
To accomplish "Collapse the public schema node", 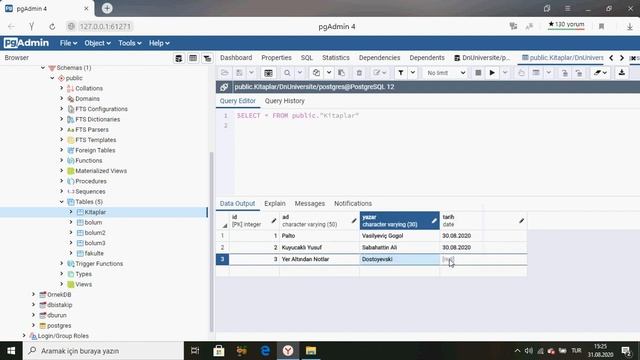I will point(52,78).
